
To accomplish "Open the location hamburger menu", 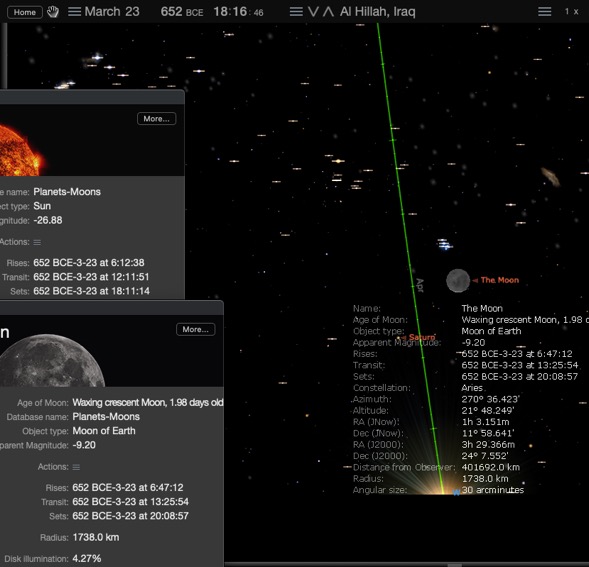I will (x=296, y=12).
